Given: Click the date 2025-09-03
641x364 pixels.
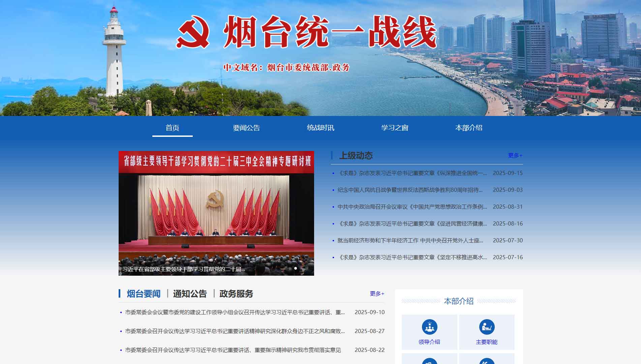Looking at the screenshot, I should [508, 190].
